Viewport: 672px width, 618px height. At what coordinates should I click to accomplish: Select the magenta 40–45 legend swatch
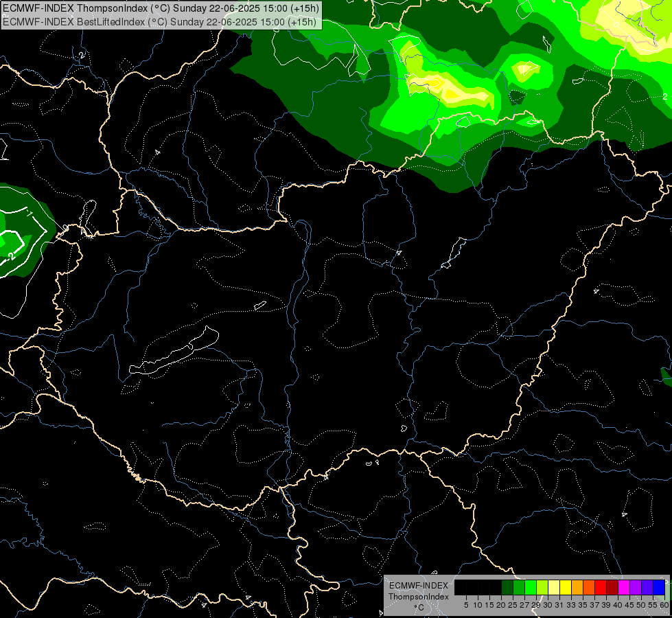624,587
